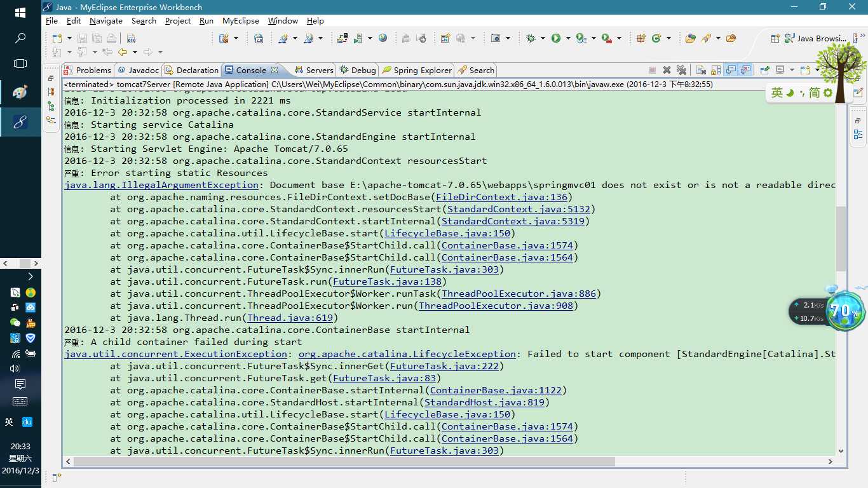Expand the back navigation history dropdown

click(x=134, y=52)
